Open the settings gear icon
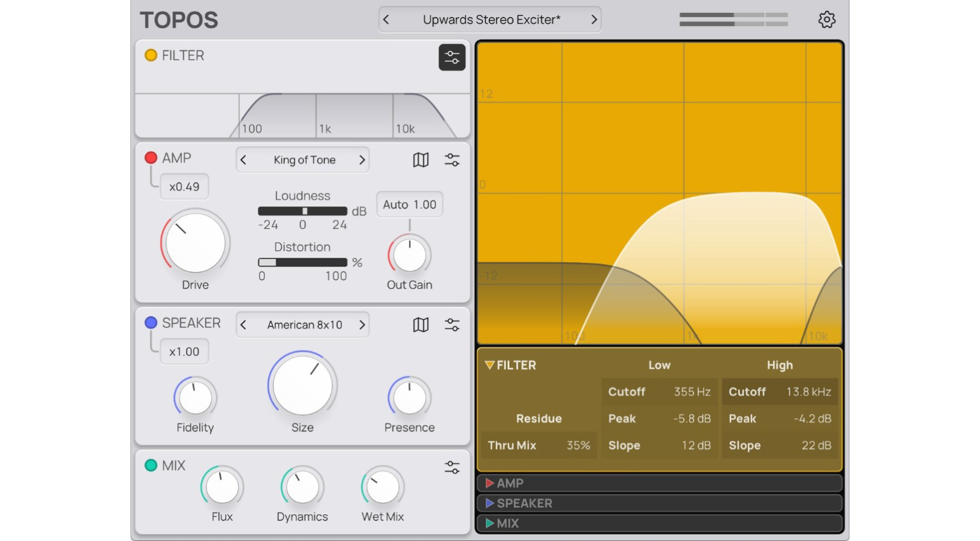The image size is (980, 541). coord(826,20)
